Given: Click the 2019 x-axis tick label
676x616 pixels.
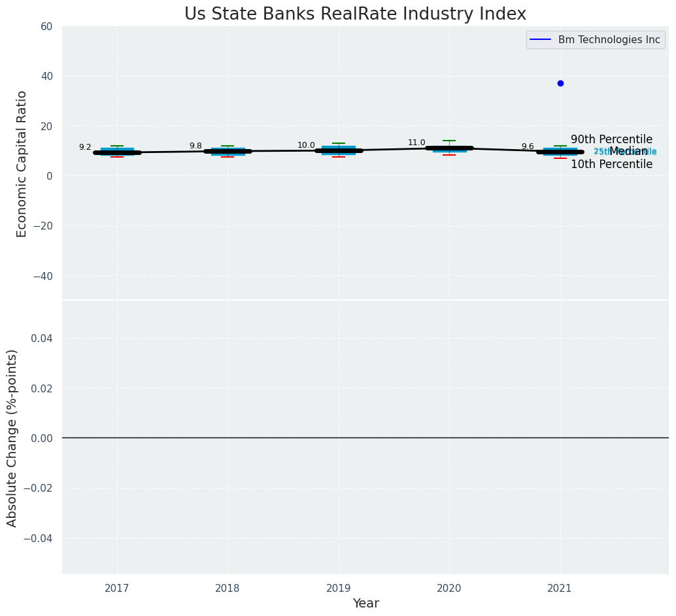Looking at the screenshot, I should click(x=339, y=589).
